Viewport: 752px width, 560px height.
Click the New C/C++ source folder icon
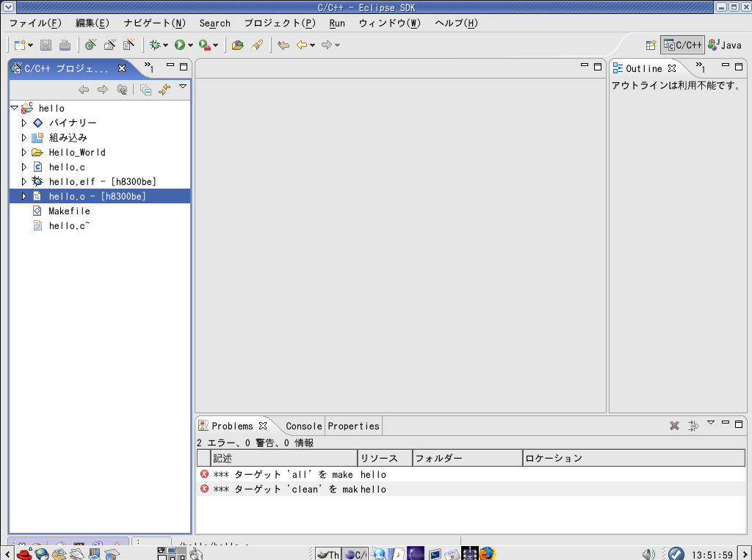coord(110,45)
